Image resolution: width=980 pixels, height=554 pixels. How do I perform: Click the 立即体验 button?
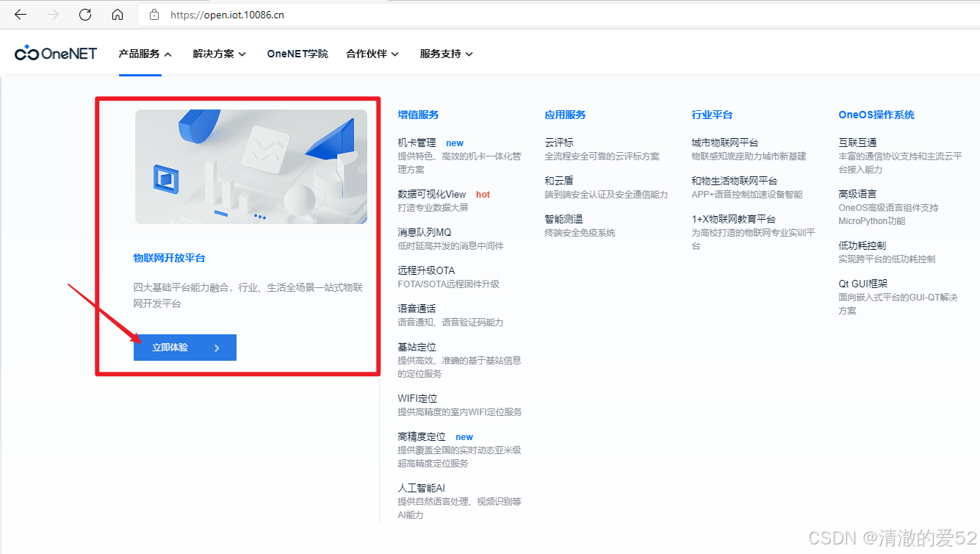tap(185, 348)
